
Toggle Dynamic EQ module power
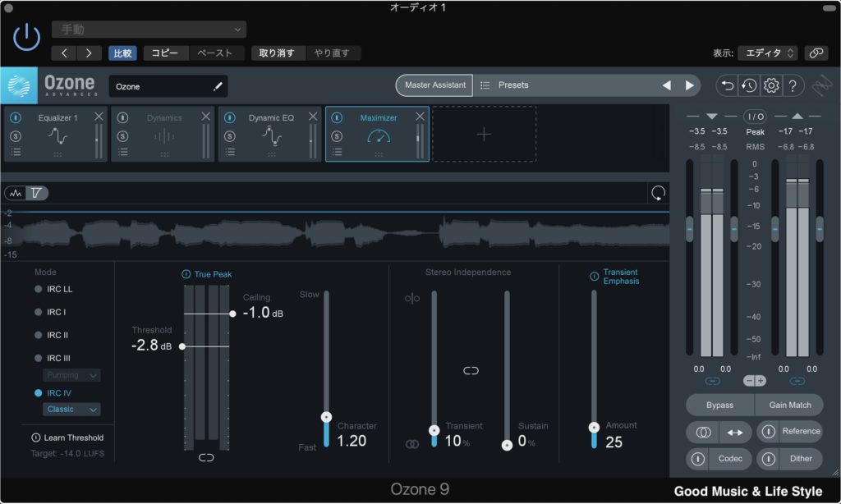230,117
